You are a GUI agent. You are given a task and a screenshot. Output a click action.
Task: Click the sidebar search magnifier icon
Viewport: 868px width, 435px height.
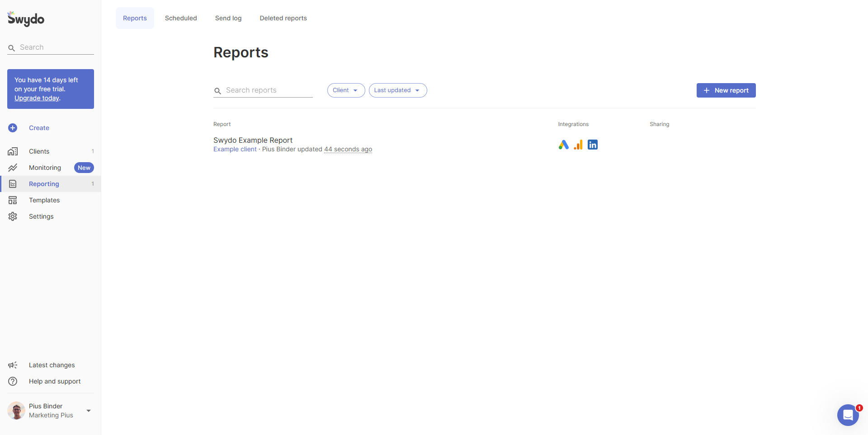click(x=12, y=48)
